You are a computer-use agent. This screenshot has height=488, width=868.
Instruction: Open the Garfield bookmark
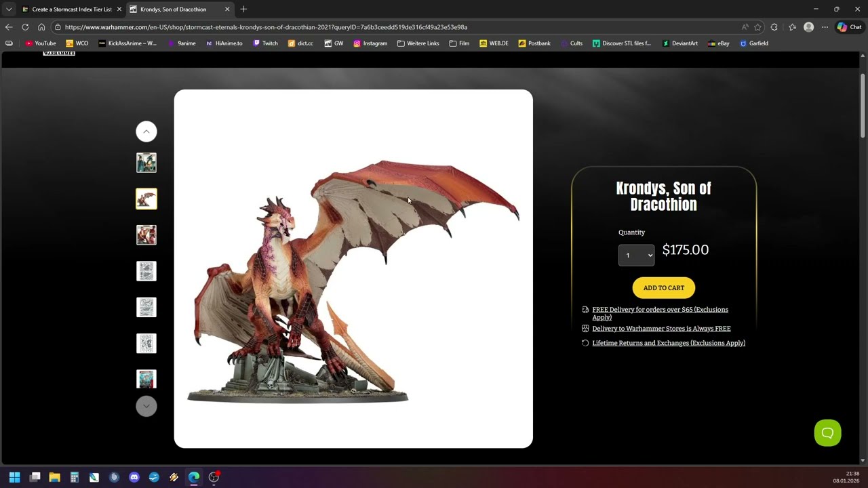[753, 43]
